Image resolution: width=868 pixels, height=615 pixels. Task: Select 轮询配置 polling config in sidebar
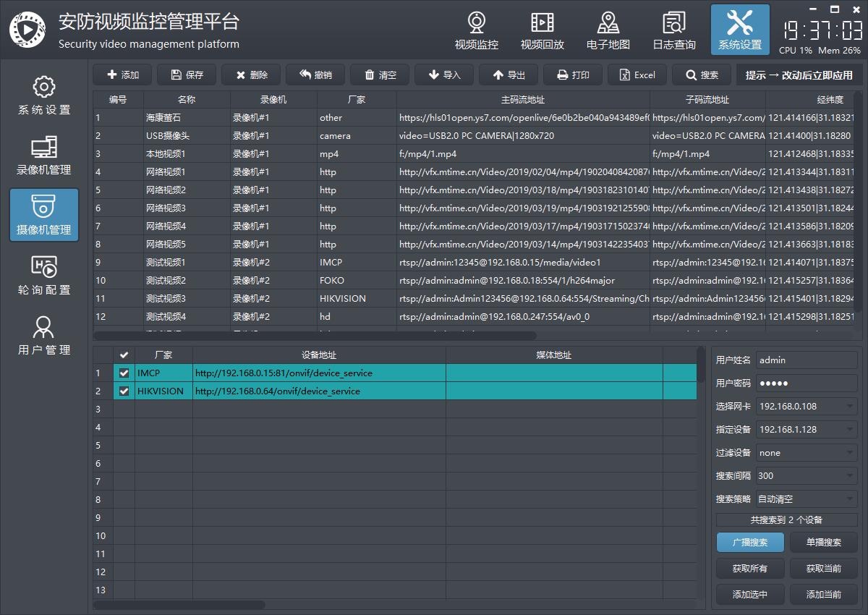pos(44,276)
